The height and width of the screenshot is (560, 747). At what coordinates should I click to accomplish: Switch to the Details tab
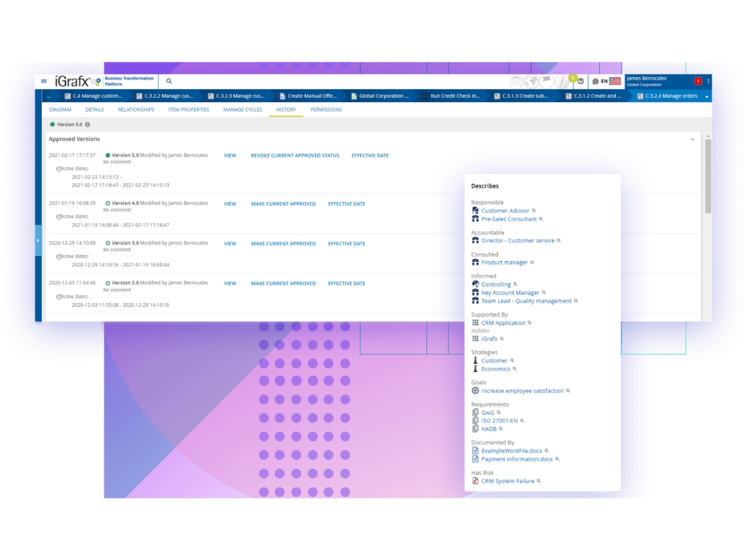coord(95,110)
